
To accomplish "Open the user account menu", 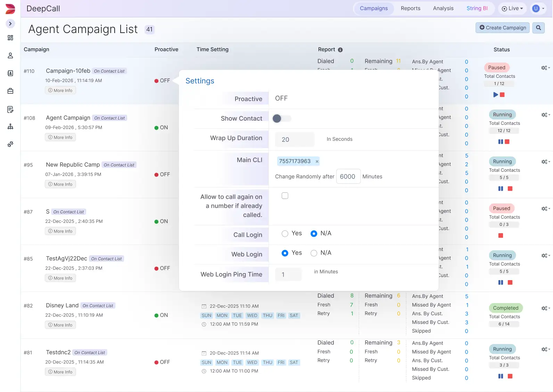I will pyautogui.click(x=538, y=8).
